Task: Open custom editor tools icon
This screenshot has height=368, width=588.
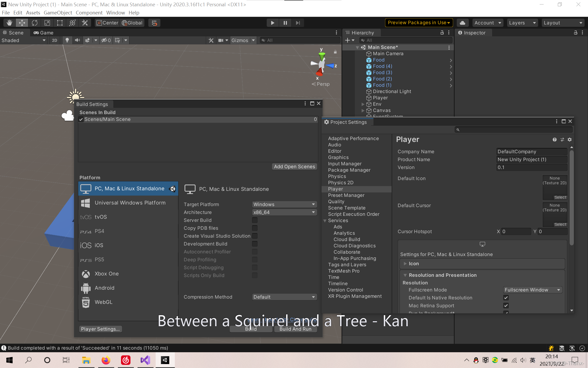Action: click(85, 23)
